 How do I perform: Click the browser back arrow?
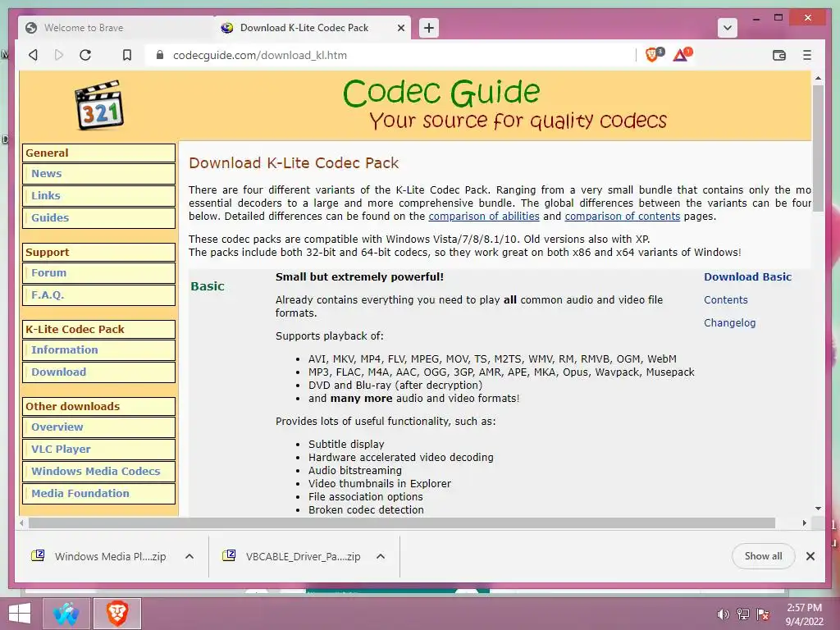[33, 55]
